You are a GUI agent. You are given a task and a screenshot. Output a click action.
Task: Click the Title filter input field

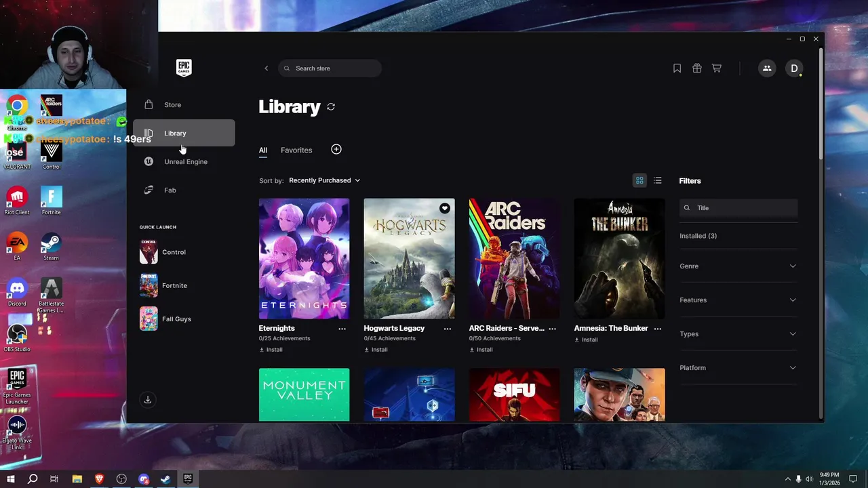click(738, 208)
